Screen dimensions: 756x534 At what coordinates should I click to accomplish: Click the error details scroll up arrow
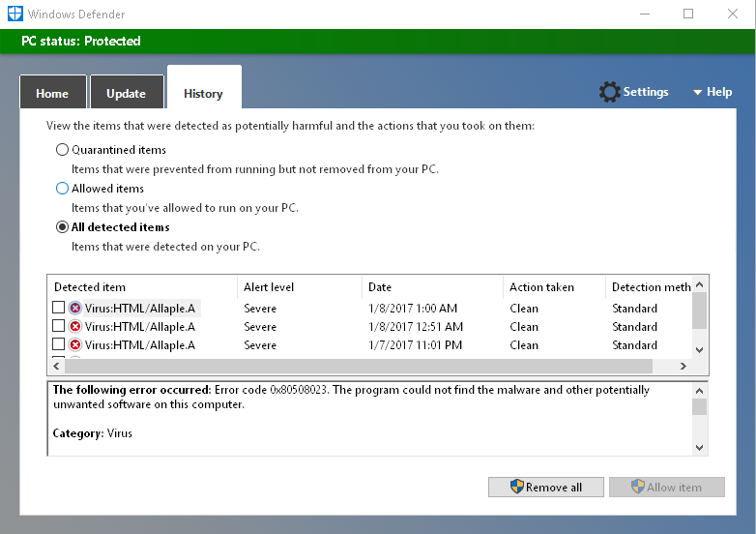[700, 390]
